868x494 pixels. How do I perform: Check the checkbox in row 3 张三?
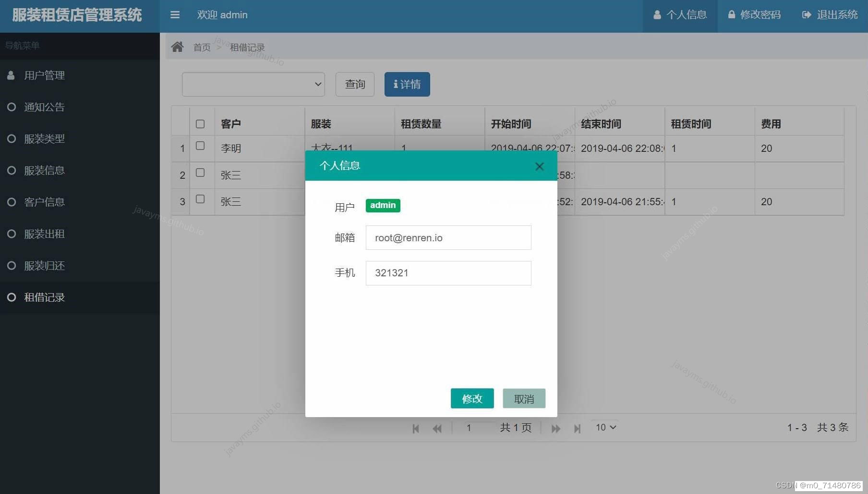[x=200, y=199]
